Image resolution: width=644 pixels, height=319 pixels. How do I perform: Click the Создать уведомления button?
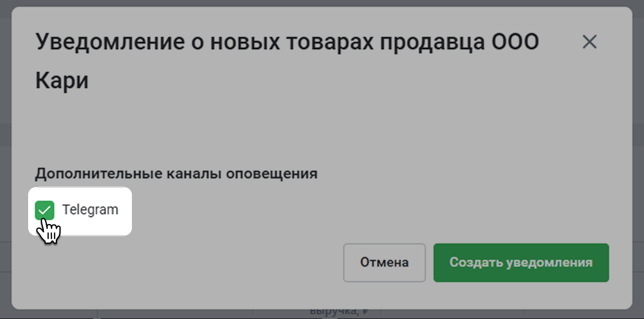point(521,263)
